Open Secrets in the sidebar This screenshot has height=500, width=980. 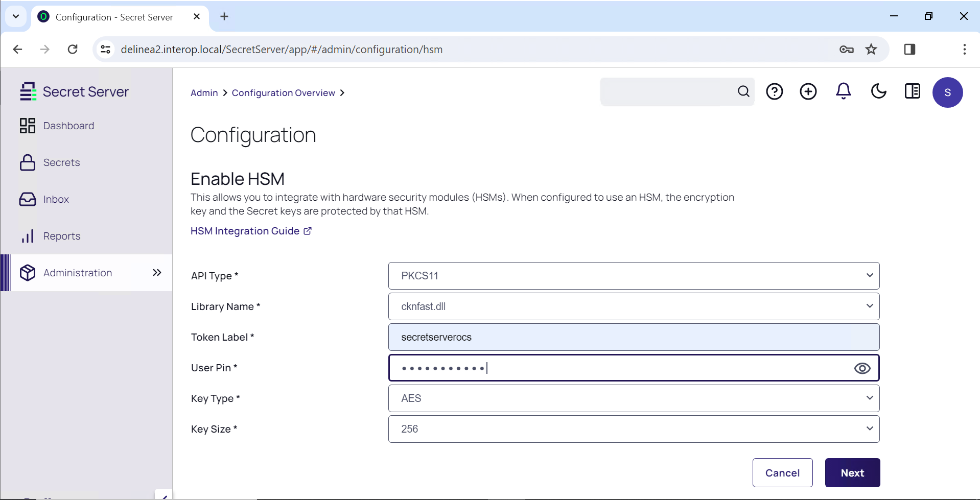coord(86,162)
